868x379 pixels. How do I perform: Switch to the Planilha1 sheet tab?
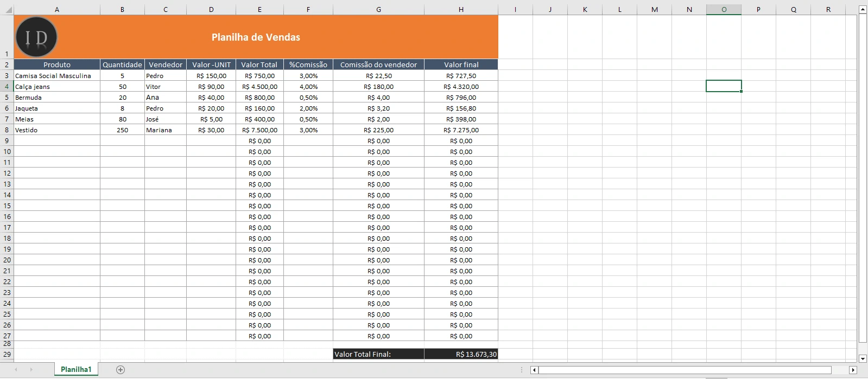76,370
